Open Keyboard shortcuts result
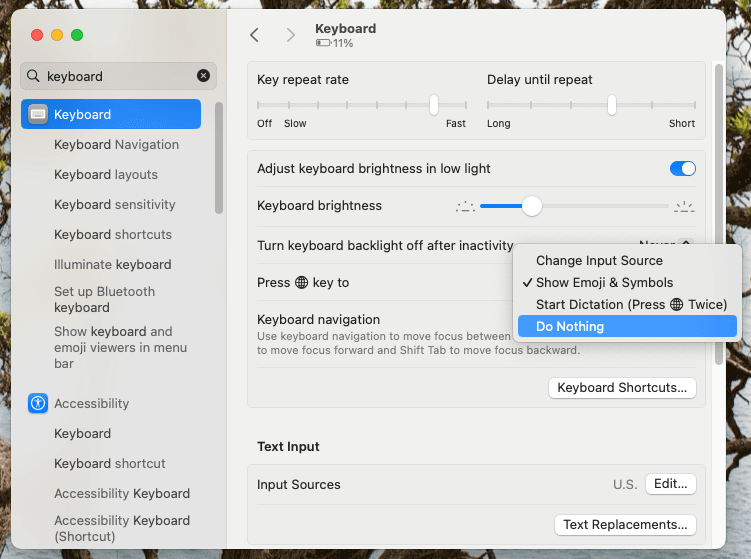Viewport: 751px width, 559px height. (x=113, y=234)
